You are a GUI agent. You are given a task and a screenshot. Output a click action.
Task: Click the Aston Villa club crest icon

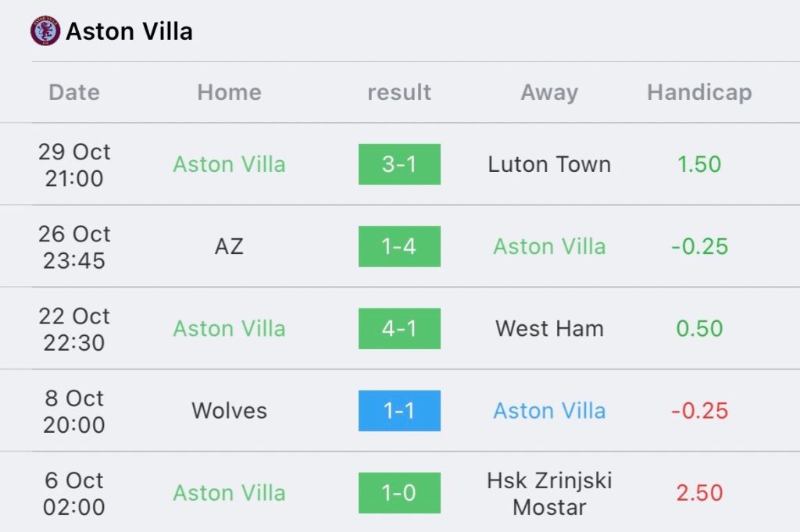coord(45,31)
